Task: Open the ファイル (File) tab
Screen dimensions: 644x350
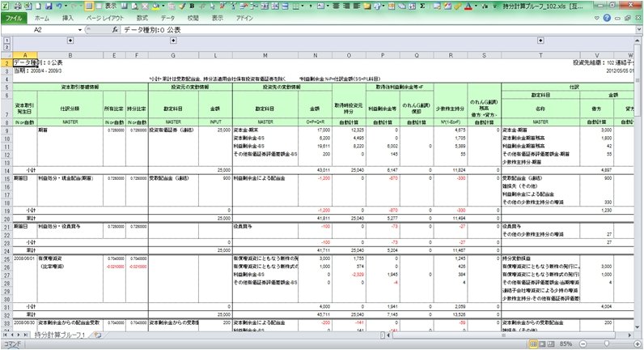Action: [x=14, y=18]
